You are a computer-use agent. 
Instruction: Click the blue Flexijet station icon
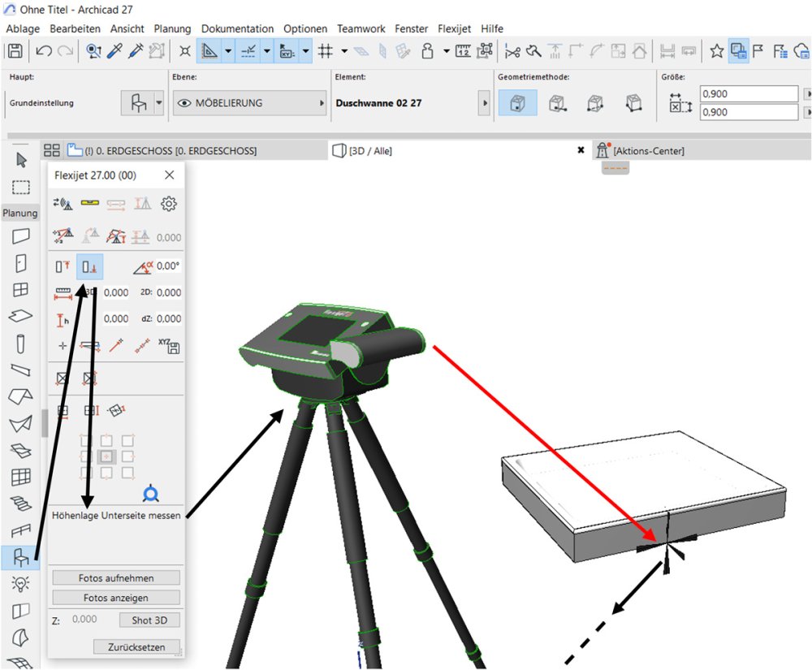151,494
